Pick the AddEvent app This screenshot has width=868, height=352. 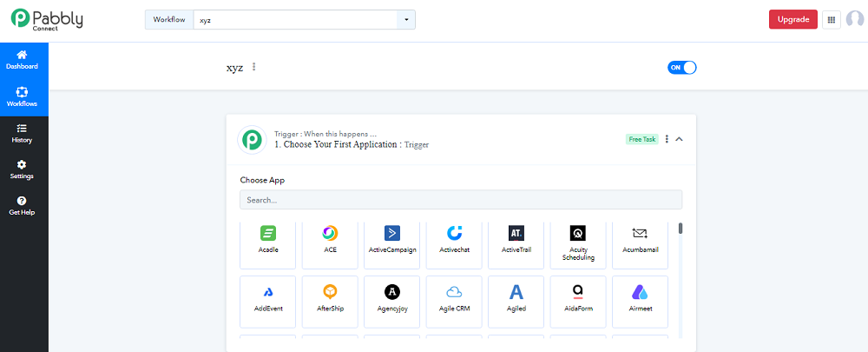[268, 301]
